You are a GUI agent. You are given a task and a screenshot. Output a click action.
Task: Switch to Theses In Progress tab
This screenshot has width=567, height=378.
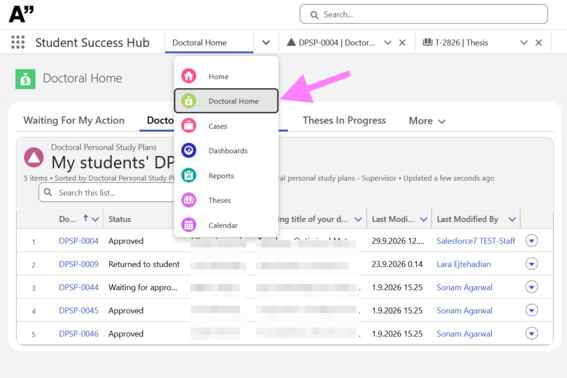tap(344, 120)
